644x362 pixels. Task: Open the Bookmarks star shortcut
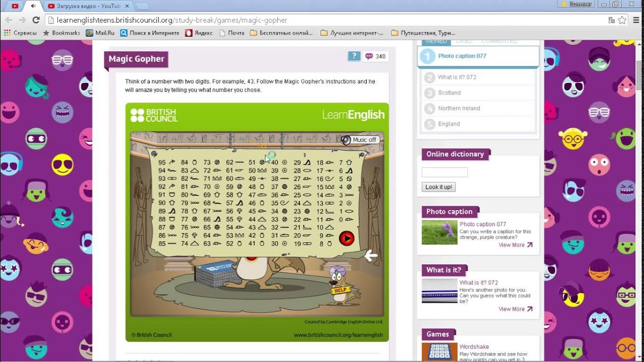coord(61,33)
